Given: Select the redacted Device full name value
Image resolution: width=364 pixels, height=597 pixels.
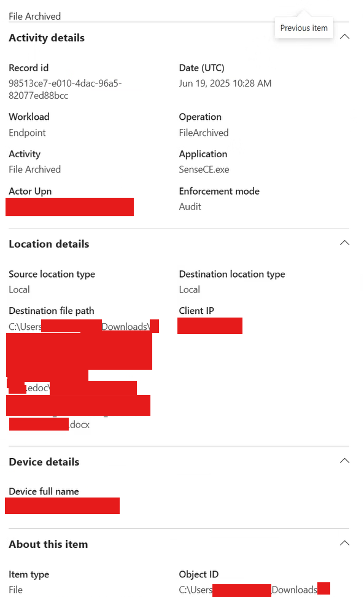Looking at the screenshot, I should click(x=62, y=505).
